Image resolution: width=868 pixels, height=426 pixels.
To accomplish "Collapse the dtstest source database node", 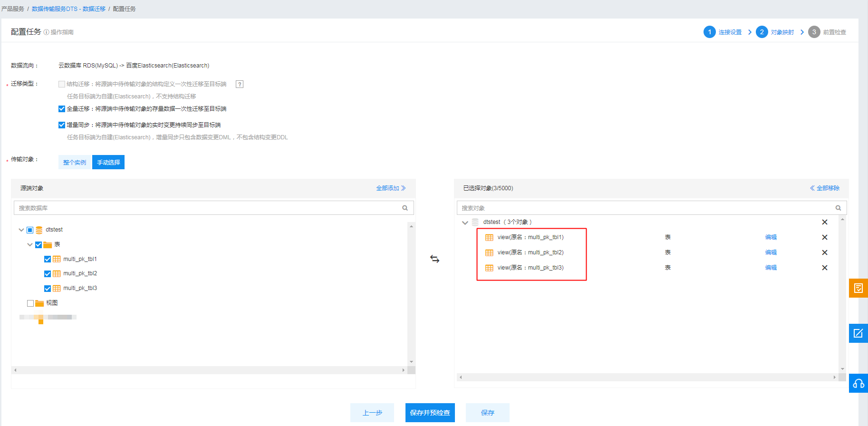I will (x=21, y=230).
